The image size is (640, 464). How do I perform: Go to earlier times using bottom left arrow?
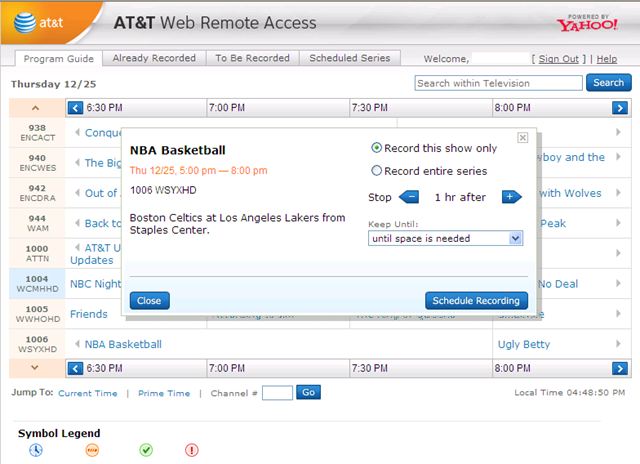point(75,369)
